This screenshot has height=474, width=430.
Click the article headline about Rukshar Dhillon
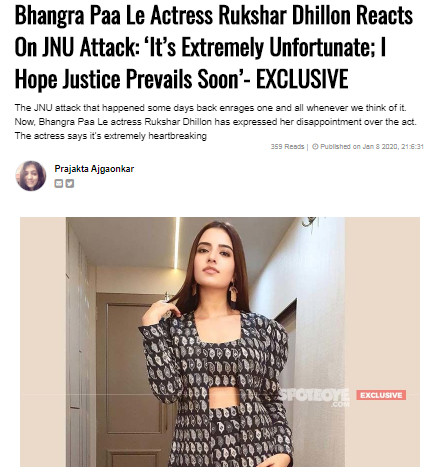click(x=213, y=47)
